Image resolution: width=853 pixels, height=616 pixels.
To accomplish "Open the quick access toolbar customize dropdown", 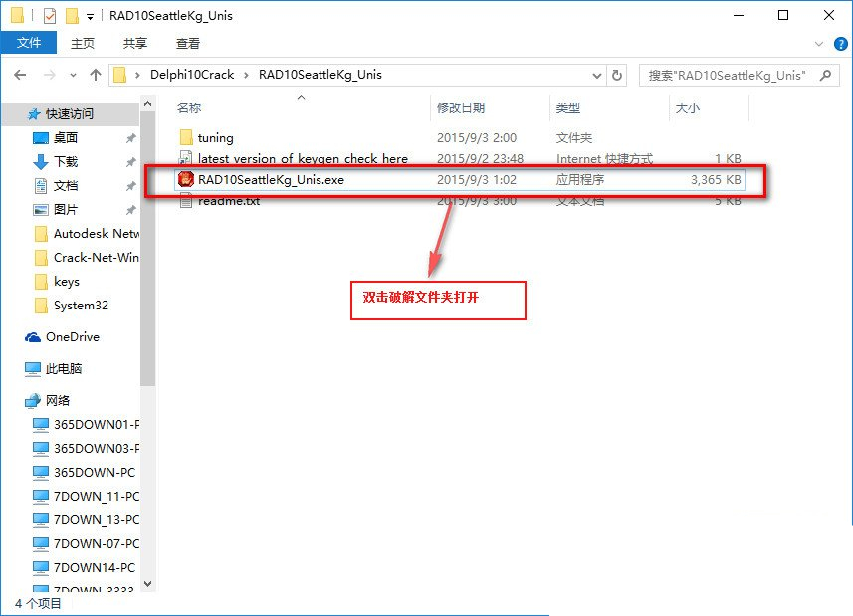I will [90, 17].
